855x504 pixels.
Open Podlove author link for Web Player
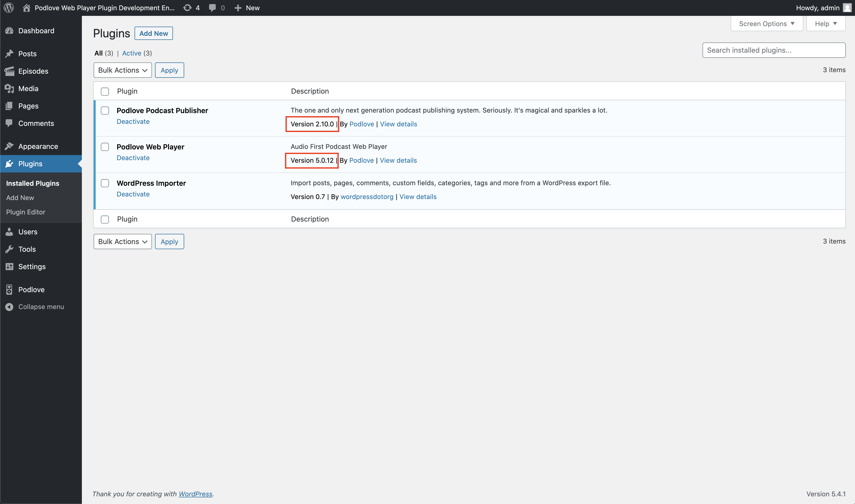coord(361,160)
